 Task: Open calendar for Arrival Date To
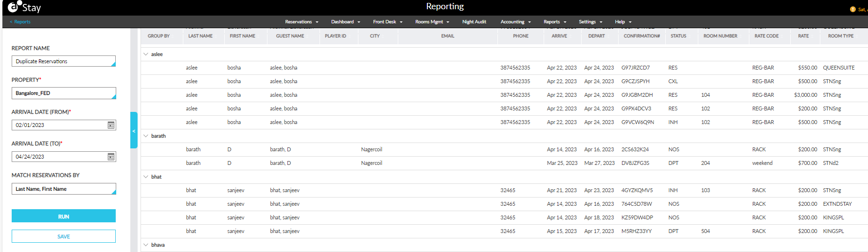coord(111,157)
